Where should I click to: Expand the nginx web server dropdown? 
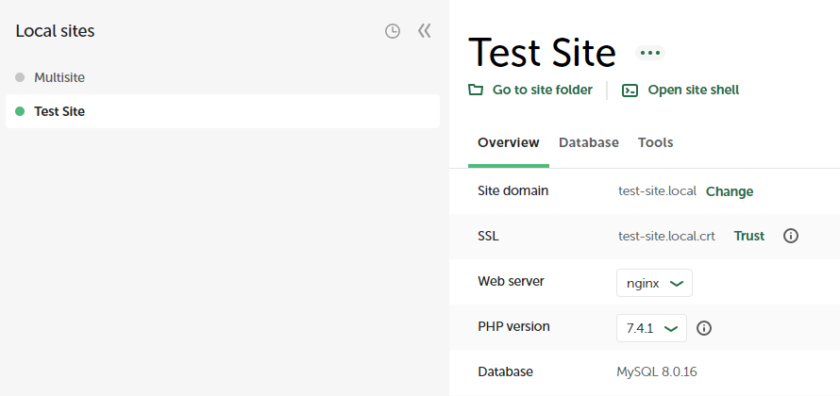[x=654, y=283]
